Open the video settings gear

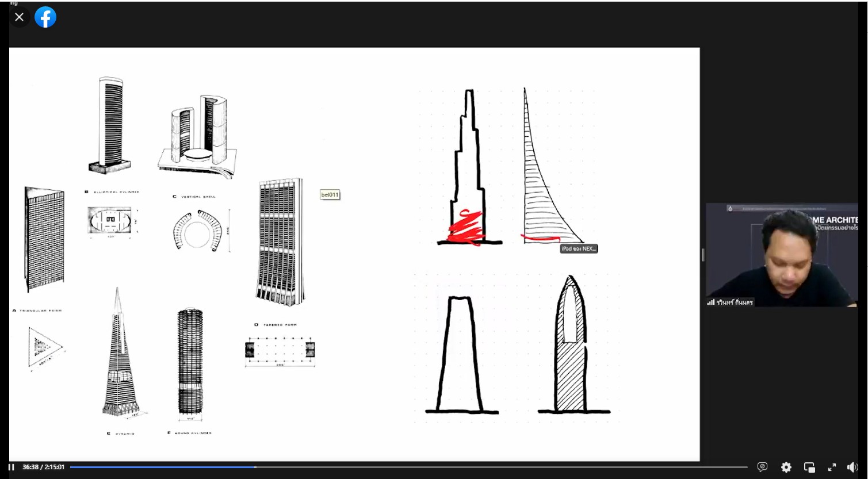click(x=786, y=467)
